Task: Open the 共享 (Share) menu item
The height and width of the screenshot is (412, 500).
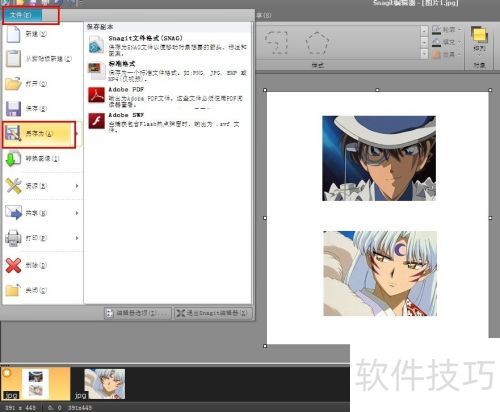Action: [x=42, y=213]
